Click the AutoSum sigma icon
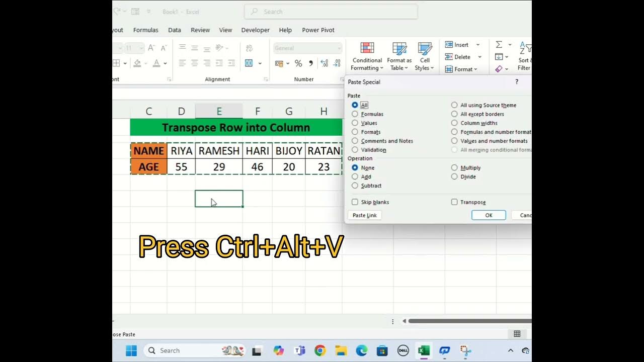Viewport: 644px width, 362px height. (x=499, y=45)
